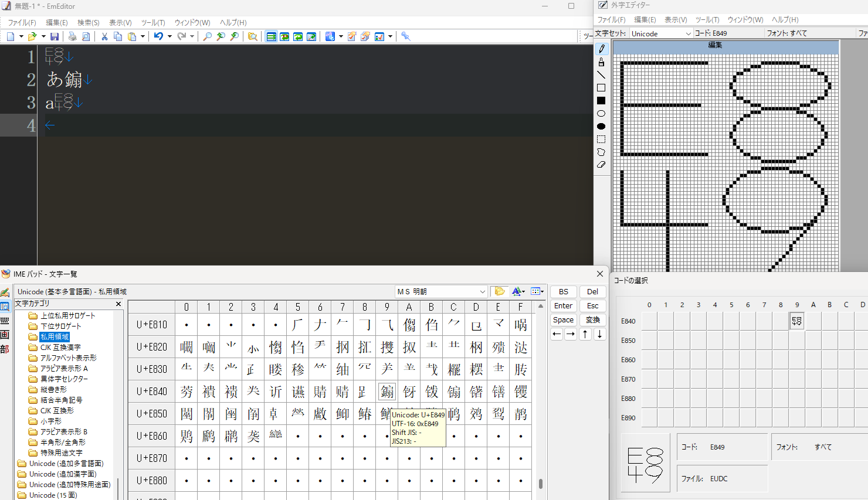This screenshot has height=500, width=868.
Task: Select 異体字セレクター folder in the category tree
Action: point(64,379)
